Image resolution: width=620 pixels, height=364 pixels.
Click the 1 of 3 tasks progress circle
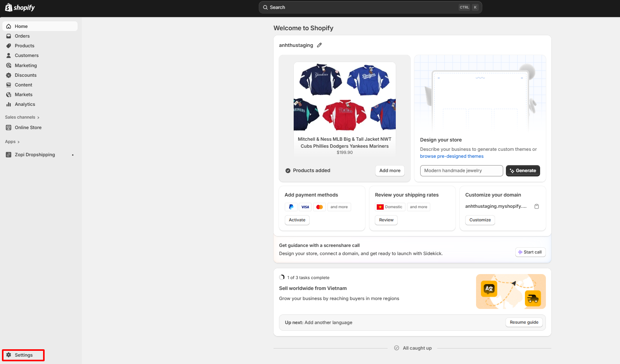[282, 278]
